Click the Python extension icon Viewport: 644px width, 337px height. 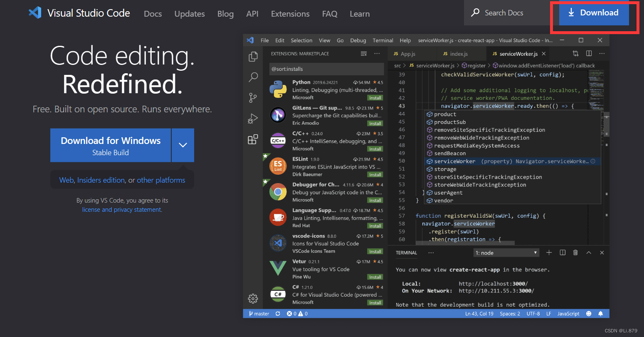click(278, 89)
